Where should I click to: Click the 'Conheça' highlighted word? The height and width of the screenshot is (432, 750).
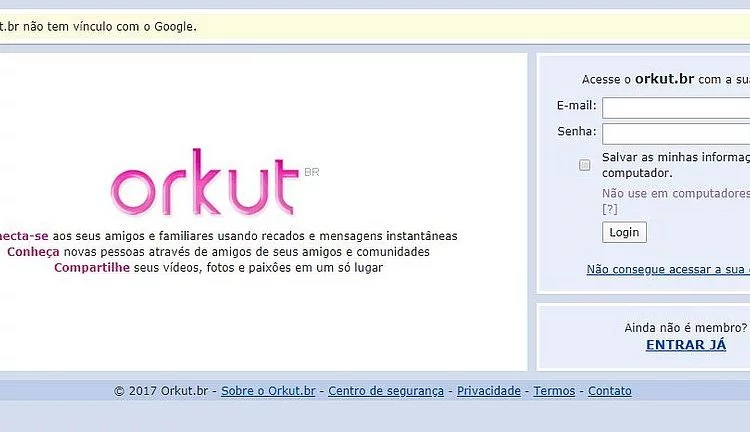tap(33, 252)
